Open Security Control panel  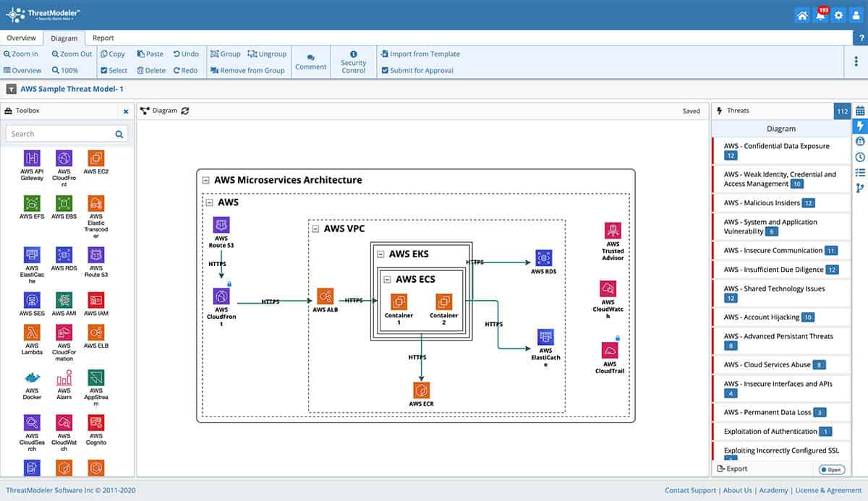[354, 62]
